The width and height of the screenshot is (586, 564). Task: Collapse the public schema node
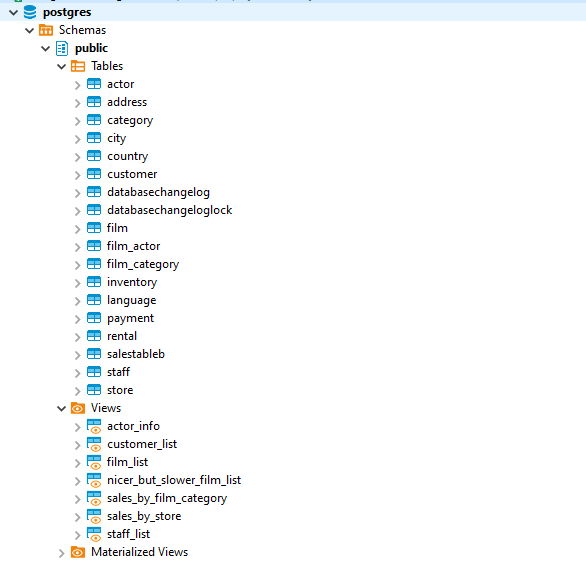pyautogui.click(x=46, y=49)
